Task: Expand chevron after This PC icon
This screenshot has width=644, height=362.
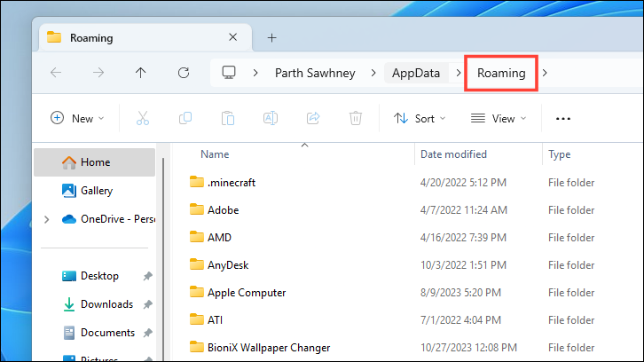Action: tap(255, 73)
